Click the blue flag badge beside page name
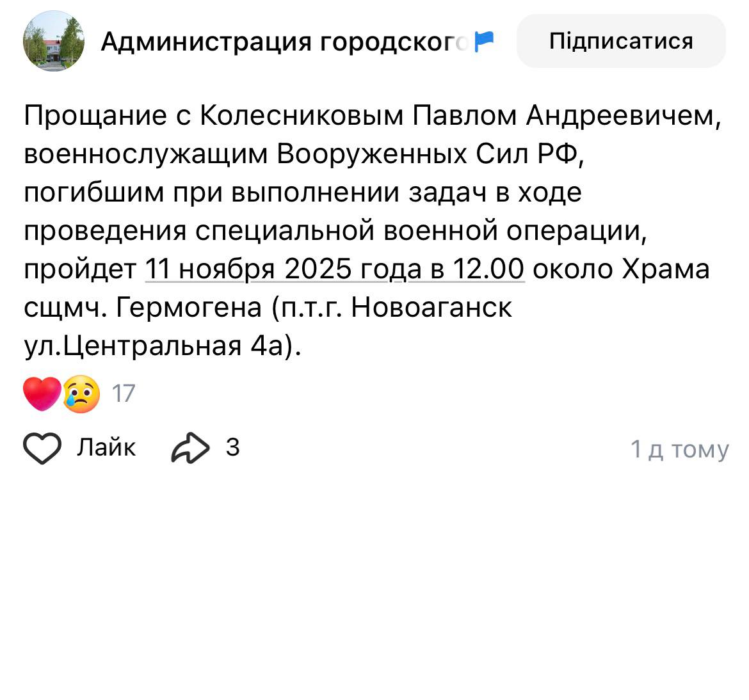Image resolution: width=749 pixels, height=700 pixels. (484, 42)
